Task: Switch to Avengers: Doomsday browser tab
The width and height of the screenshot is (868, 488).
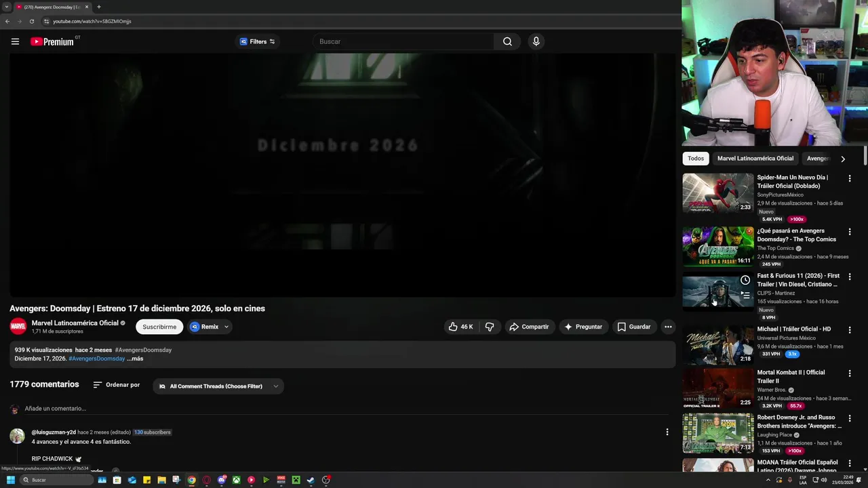Action: tap(53, 7)
